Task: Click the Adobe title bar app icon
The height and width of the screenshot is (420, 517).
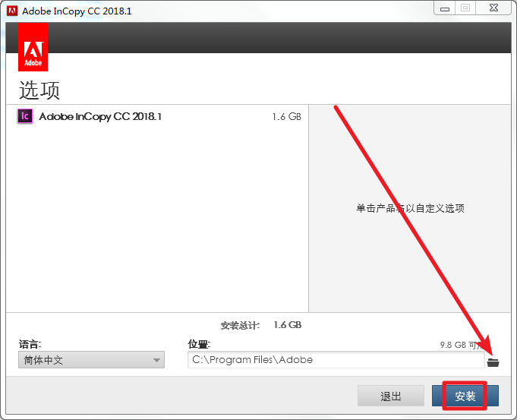Action: [x=12, y=11]
